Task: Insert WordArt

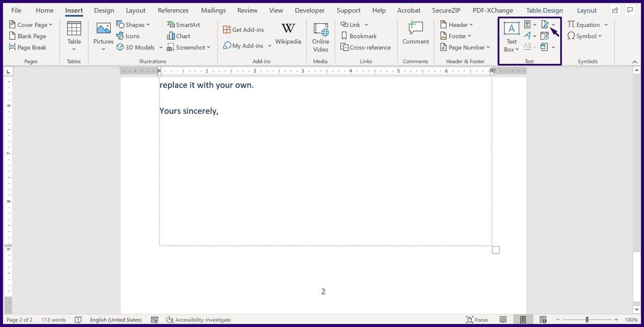Action: pos(527,36)
